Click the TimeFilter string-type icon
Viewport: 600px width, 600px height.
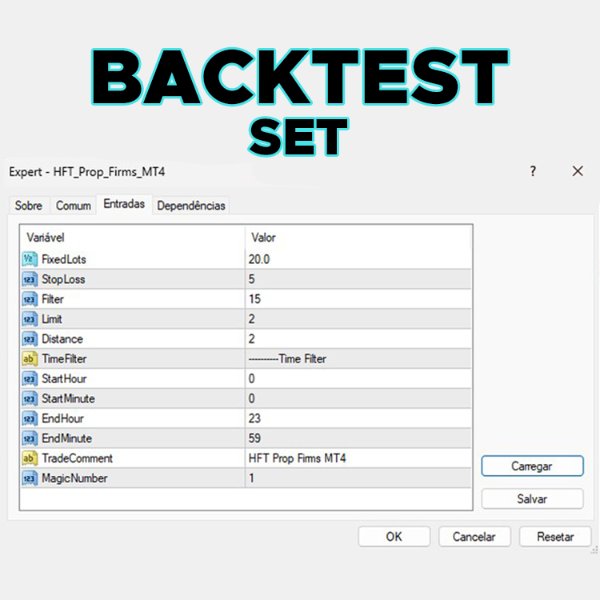tap(30, 359)
